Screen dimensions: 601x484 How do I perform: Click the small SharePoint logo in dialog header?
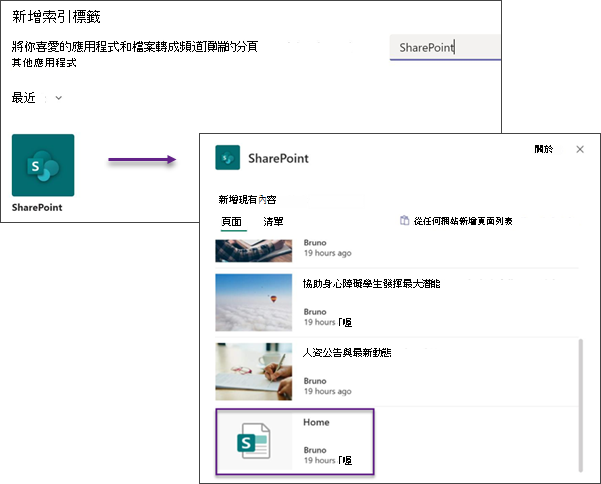(228, 158)
